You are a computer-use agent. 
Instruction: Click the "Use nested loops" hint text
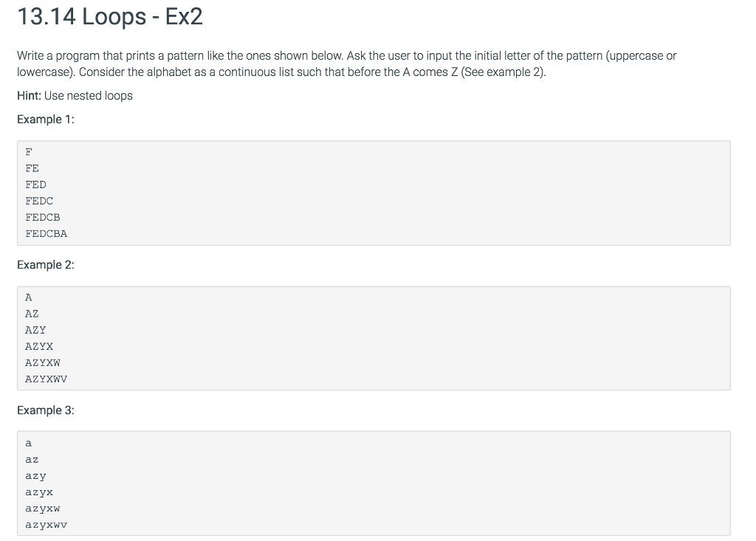[89, 96]
